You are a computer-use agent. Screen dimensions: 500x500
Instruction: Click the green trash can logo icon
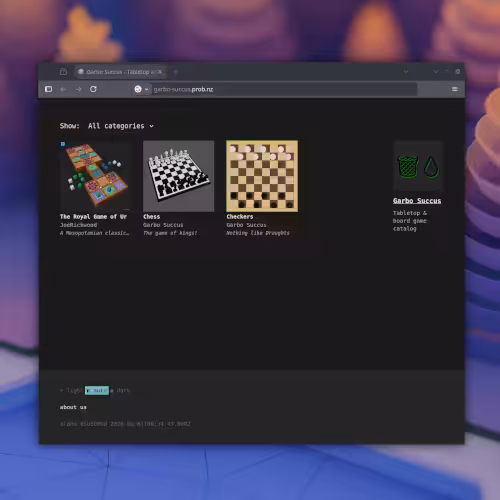[408, 167]
